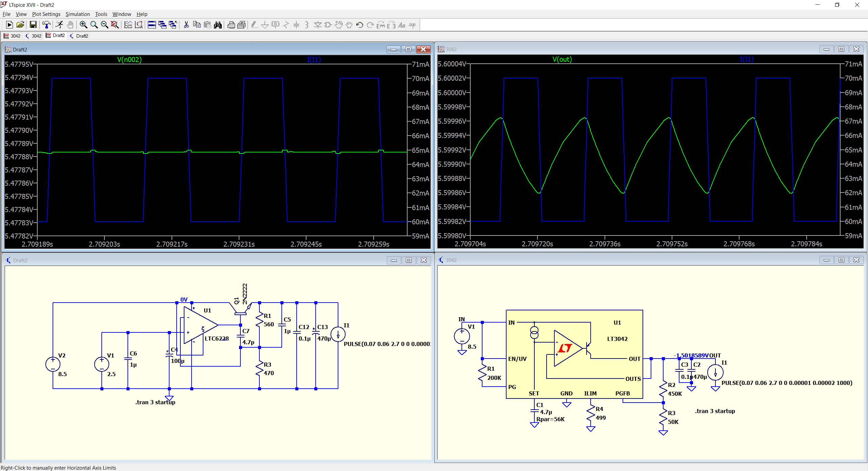Open the File menu
Viewport: 868px width, 471px height.
[x=6, y=14]
